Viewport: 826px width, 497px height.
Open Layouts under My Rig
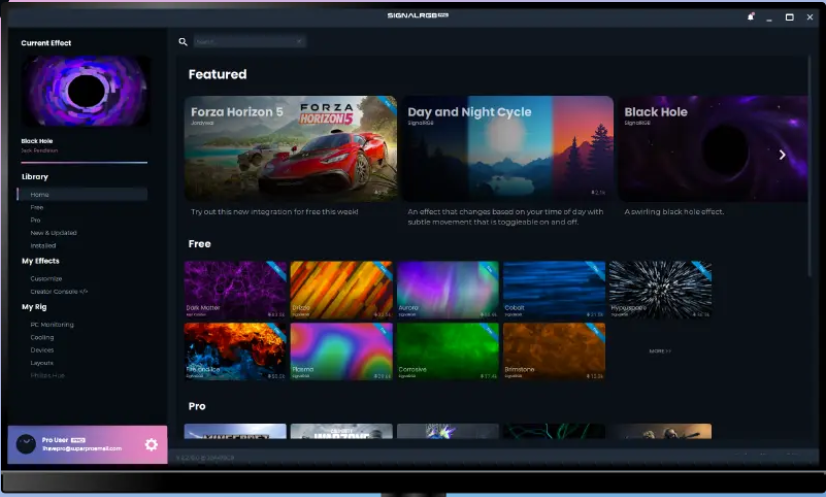point(42,363)
